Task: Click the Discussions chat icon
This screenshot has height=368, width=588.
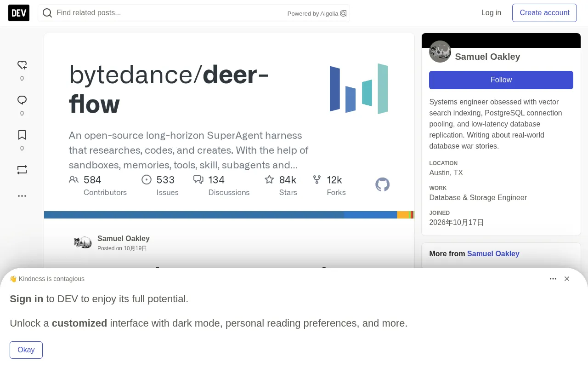Action: (x=198, y=179)
